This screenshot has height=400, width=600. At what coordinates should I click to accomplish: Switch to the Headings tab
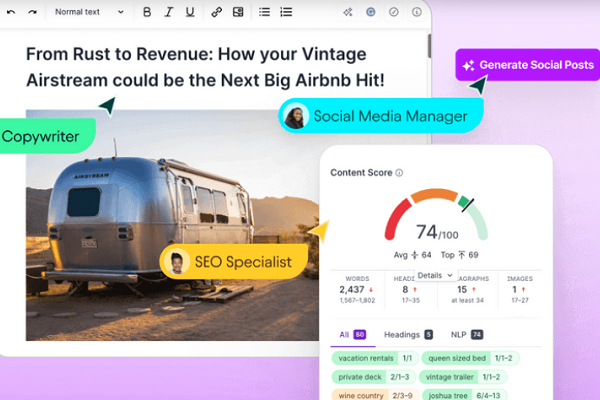408,335
